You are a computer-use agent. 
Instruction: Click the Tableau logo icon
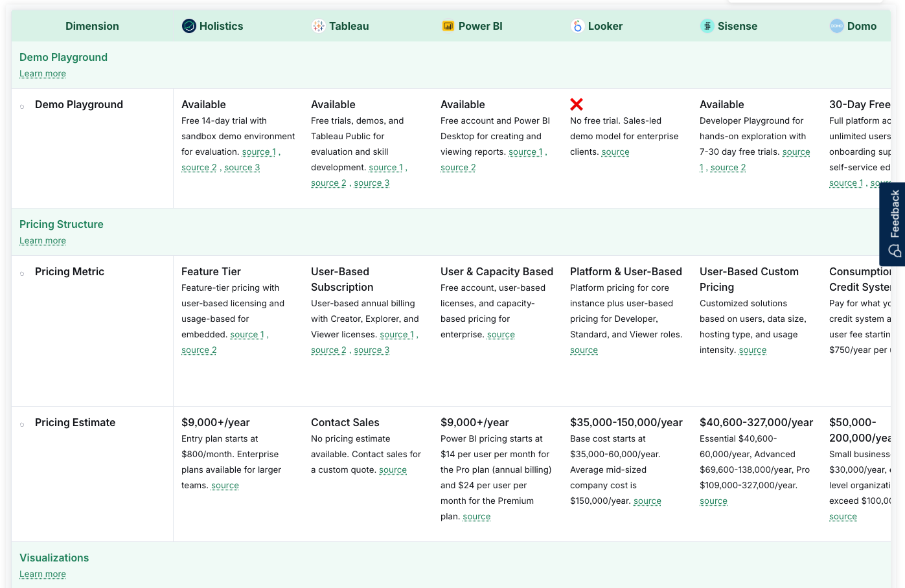[x=319, y=26]
